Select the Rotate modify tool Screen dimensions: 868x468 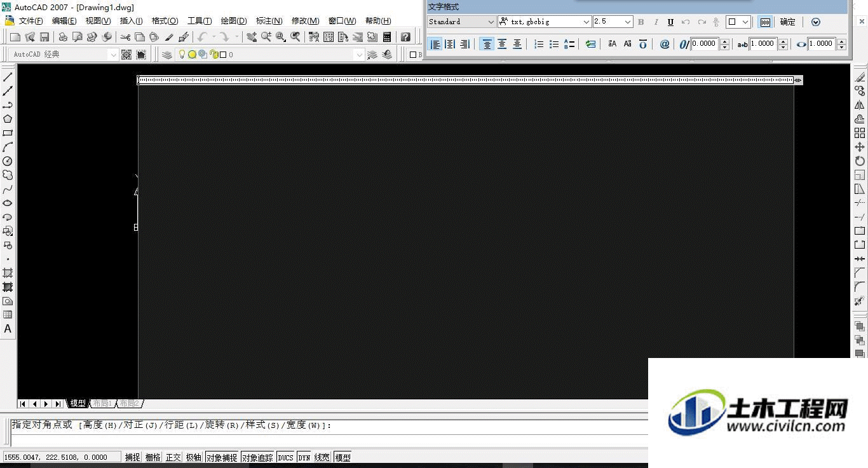[x=860, y=161]
